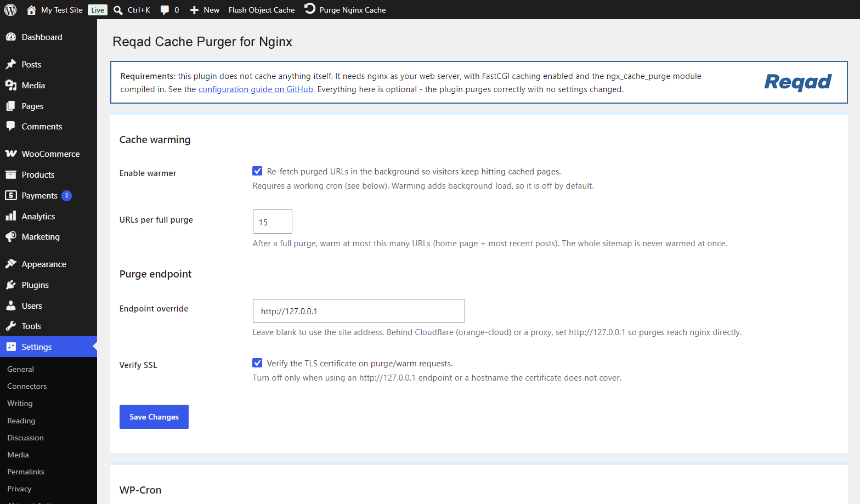Open Reading settings submenu
The height and width of the screenshot is (504, 860).
tap(21, 421)
